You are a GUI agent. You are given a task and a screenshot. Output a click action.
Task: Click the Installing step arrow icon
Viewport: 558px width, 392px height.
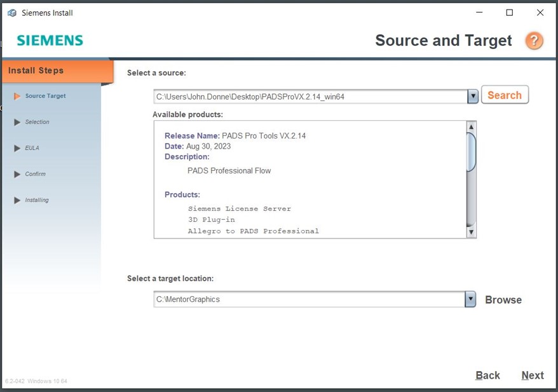(17, 200)
